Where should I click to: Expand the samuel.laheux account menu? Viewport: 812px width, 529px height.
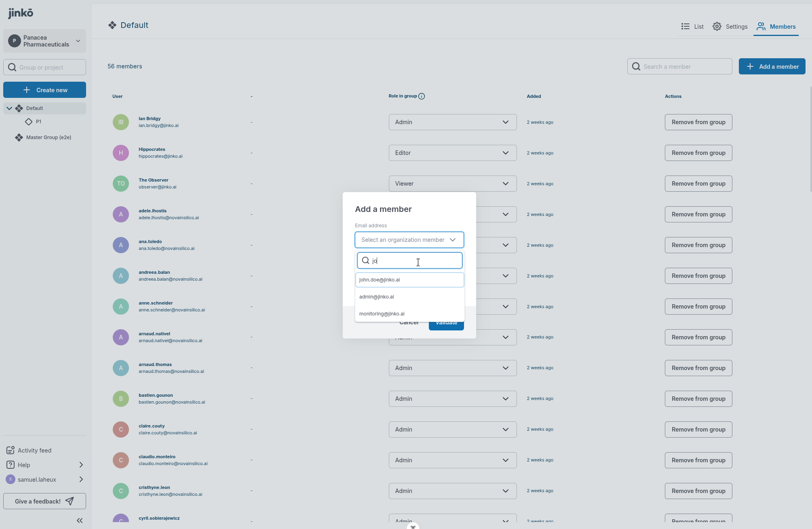[80, 479]
